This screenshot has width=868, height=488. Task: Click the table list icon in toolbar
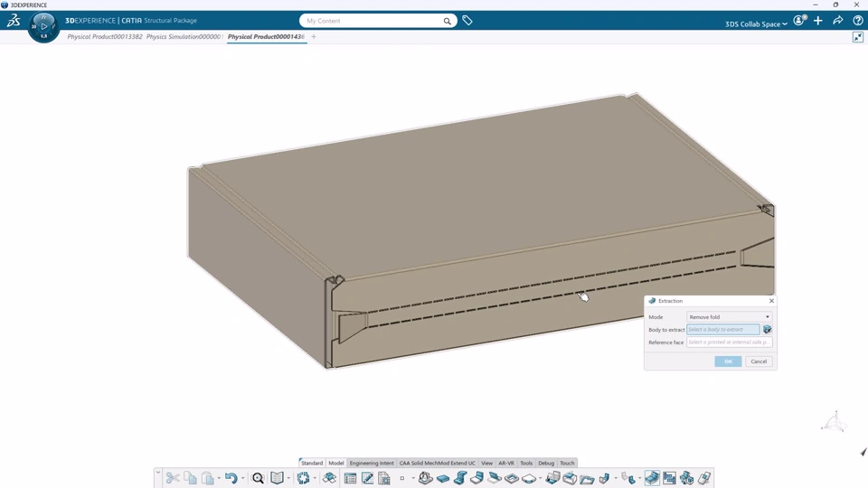(x=350, y=477)
